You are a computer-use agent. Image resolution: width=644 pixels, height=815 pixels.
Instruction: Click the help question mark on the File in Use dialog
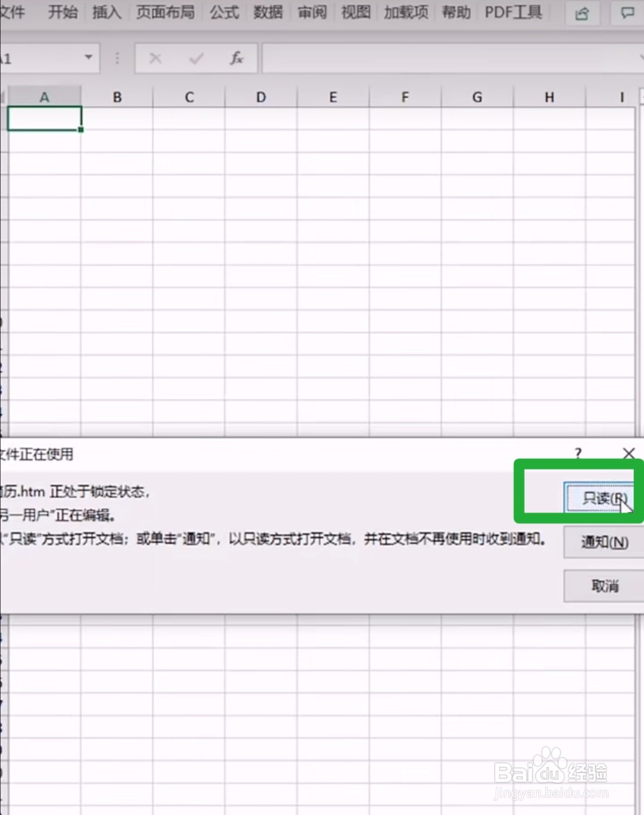point(577,454)
